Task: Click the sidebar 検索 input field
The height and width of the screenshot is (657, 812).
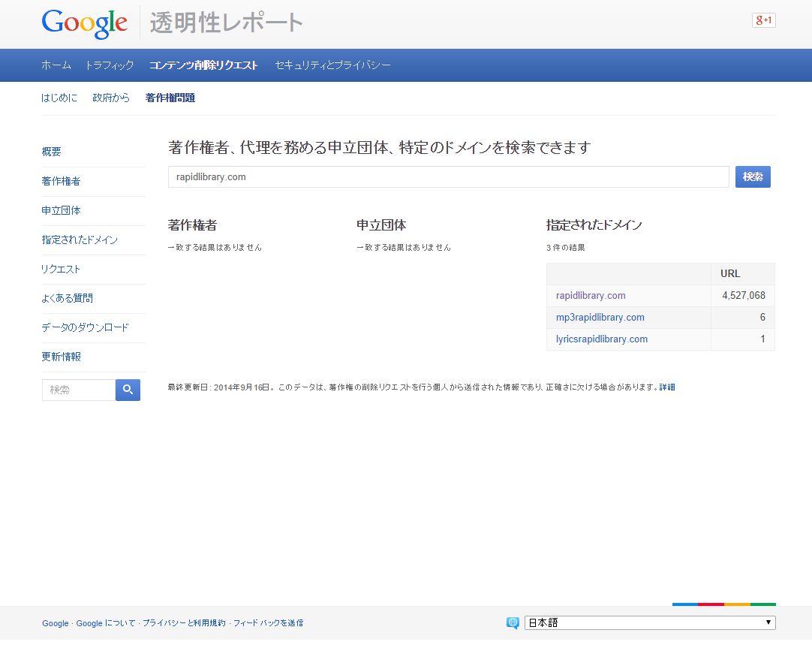Action: (79, 390)
